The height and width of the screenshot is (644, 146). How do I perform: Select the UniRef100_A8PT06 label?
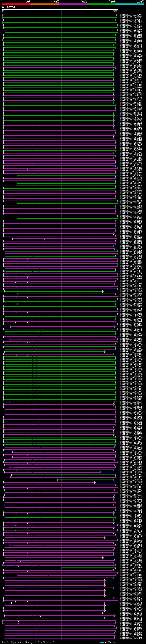click(131, 188)
